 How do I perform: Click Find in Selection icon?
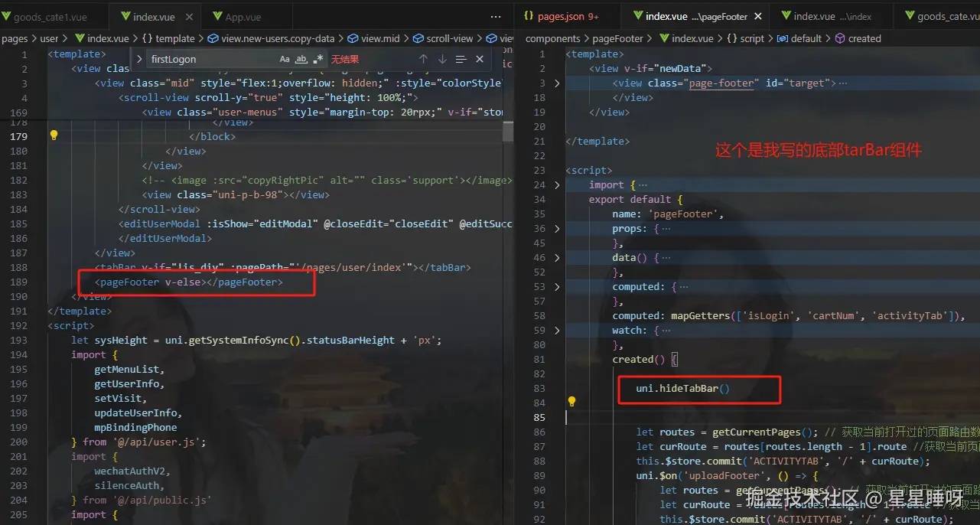461,59
